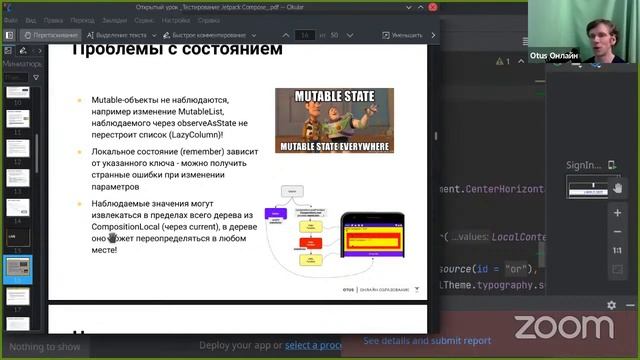The image size is (640, 360).
Task: Go to previous page with up chevron
Action: (286, 36)
